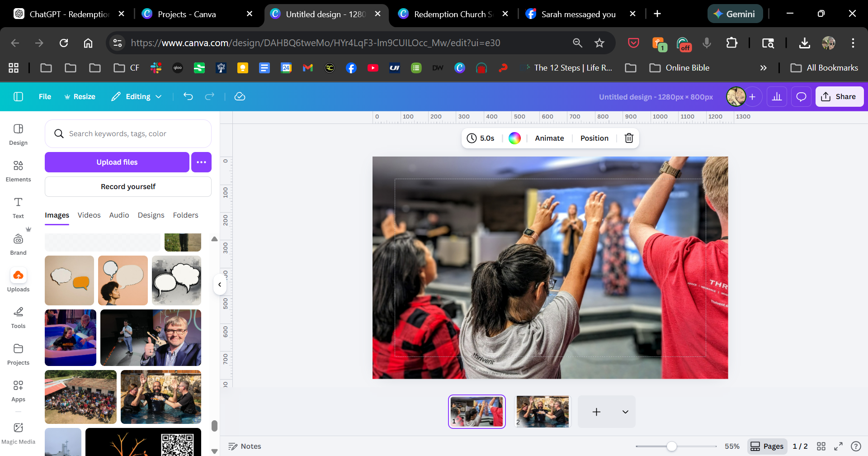Open the Apps panel in sidebar

[x=18, y=391]
